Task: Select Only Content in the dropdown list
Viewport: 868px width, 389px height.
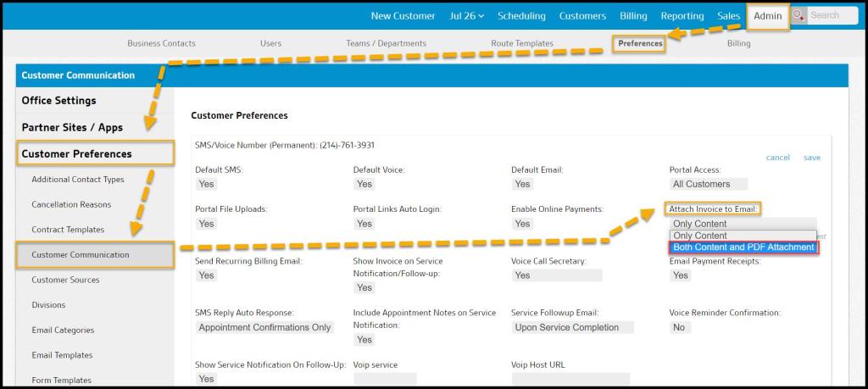Action: [700, 236]
